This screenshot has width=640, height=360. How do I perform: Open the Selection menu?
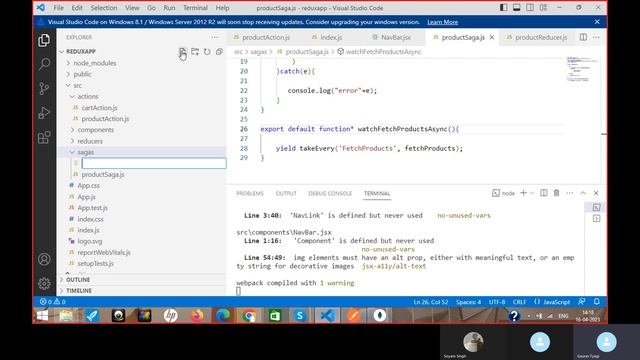(104, 8)
